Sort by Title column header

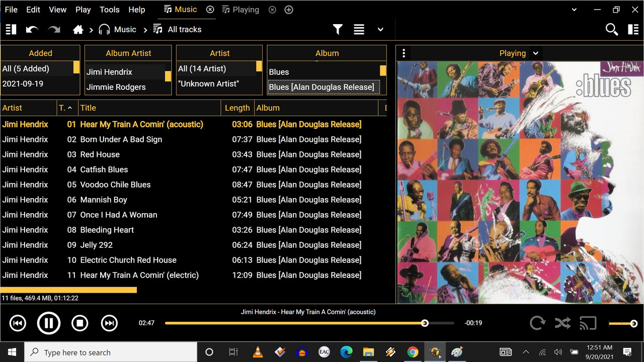(x=149, y=108)
